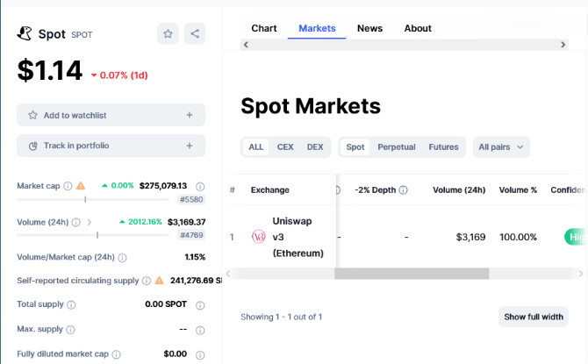Image resolution: width=588 pixels, height=364 pixels.
Task: Click Showing 1 - 1 out of 1
Action: tap(281, 317)
